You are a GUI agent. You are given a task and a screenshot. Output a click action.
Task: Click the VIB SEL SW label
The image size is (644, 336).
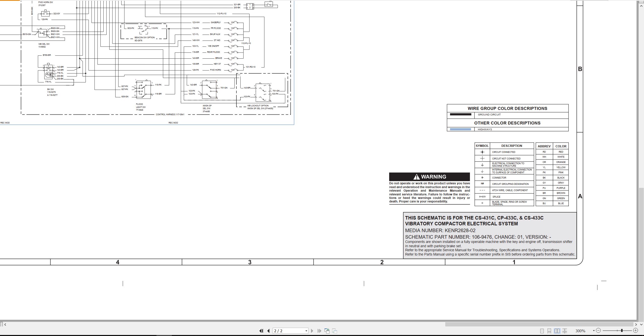coord(44,44)
